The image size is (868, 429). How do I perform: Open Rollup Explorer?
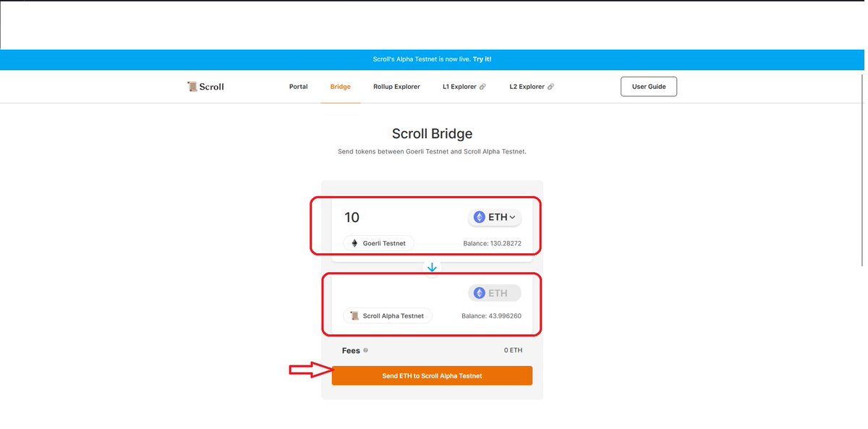396,87
